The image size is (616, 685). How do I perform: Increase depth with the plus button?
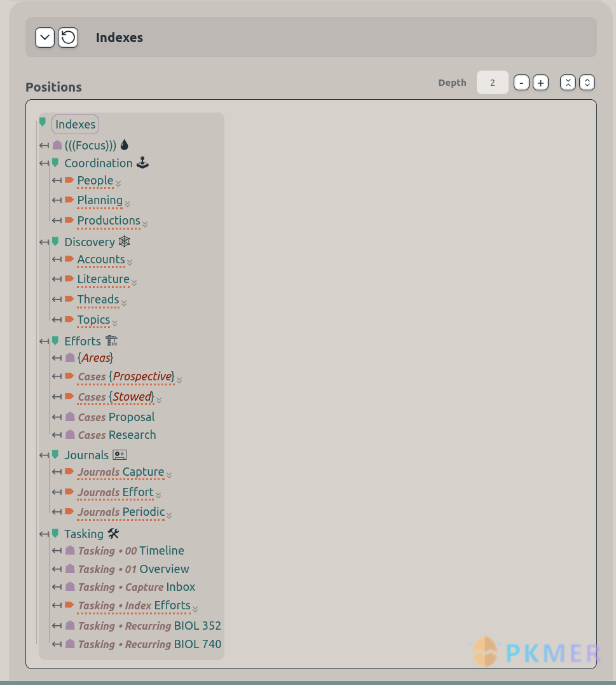click(x=540, y=83)
